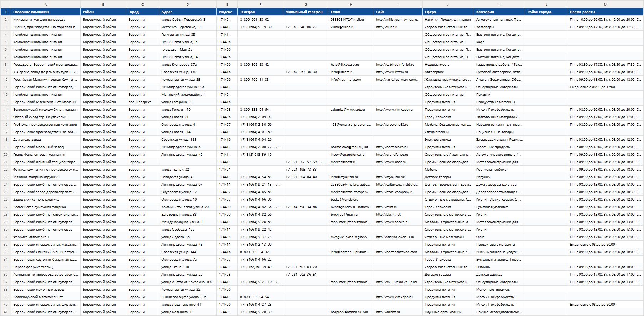
Task: Select the "Первая фабрика теплиц" cell
Action: point(46,267)
